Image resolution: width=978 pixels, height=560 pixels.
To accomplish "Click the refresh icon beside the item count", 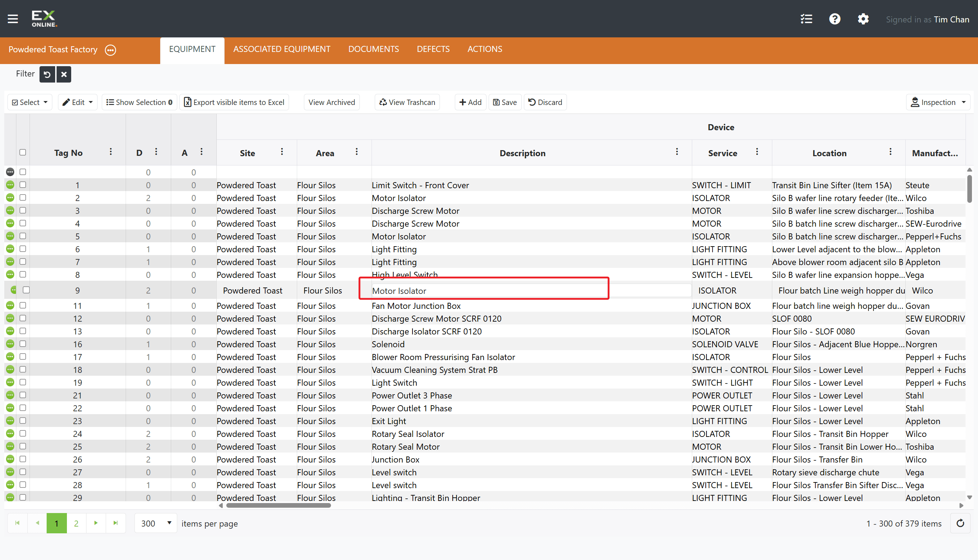I will [960, 523].
